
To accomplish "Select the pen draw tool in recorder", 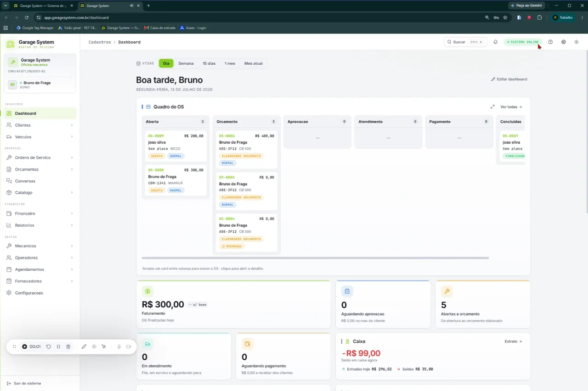I will (x=84, y=346).
